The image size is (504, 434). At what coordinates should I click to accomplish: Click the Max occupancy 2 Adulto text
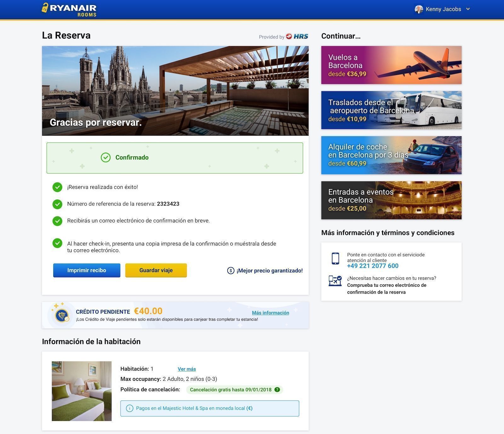coord(169,379)
